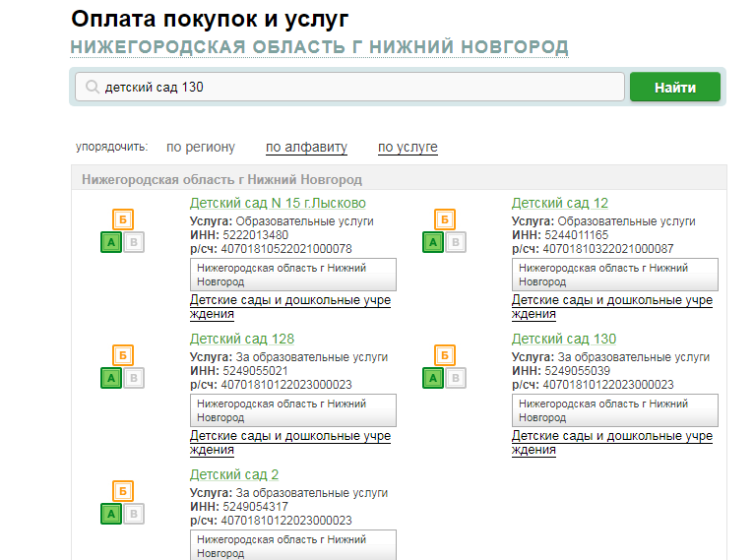Open Детский сад 130 link

564,339
